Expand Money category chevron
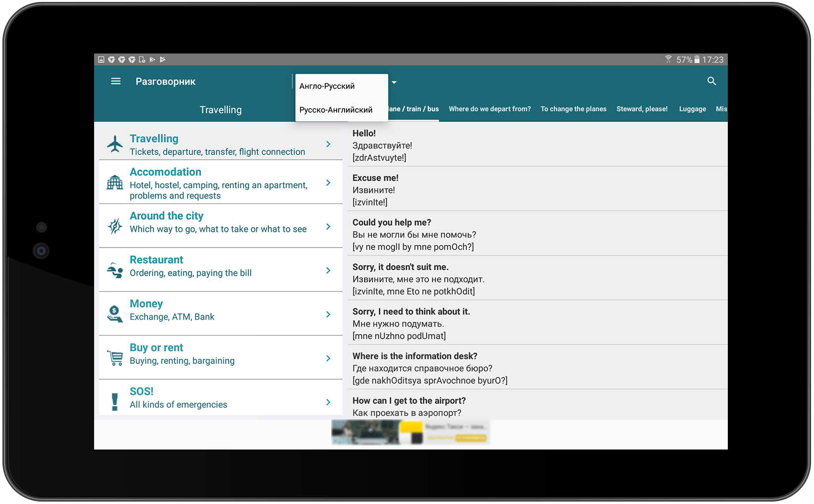 tap(328, 314)
